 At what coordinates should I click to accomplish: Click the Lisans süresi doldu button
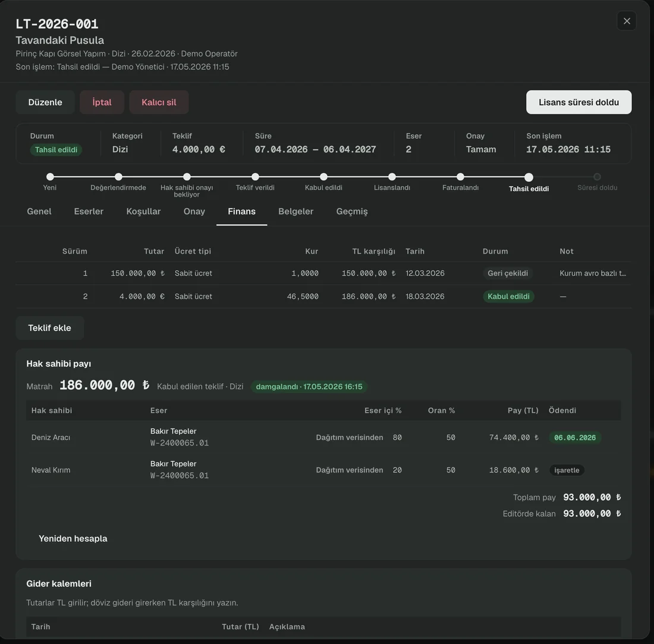click(x=578, y=102)
